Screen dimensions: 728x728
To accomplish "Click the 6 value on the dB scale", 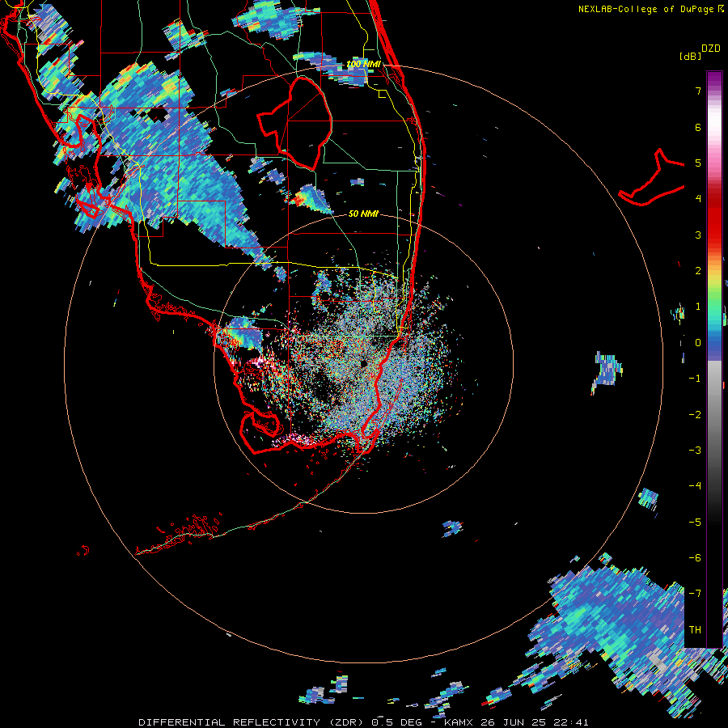I will tap(698, 127).
